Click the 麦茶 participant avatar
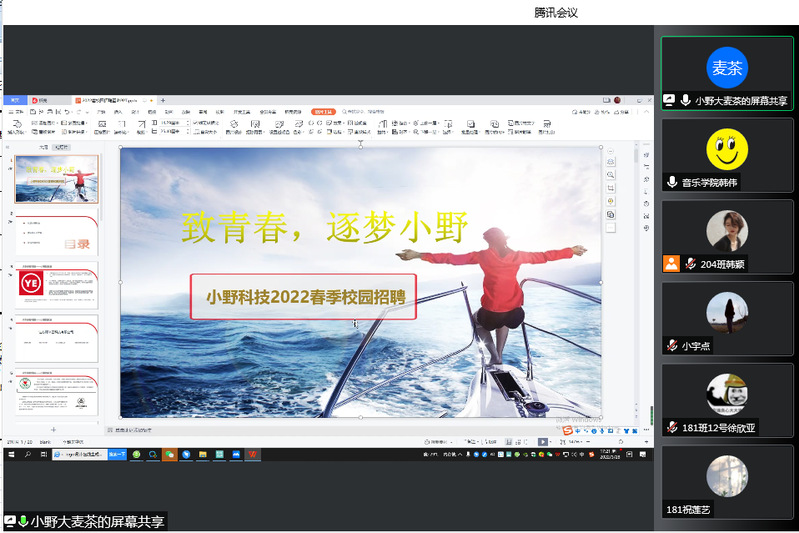799x533 pixels. click(727, 68)
